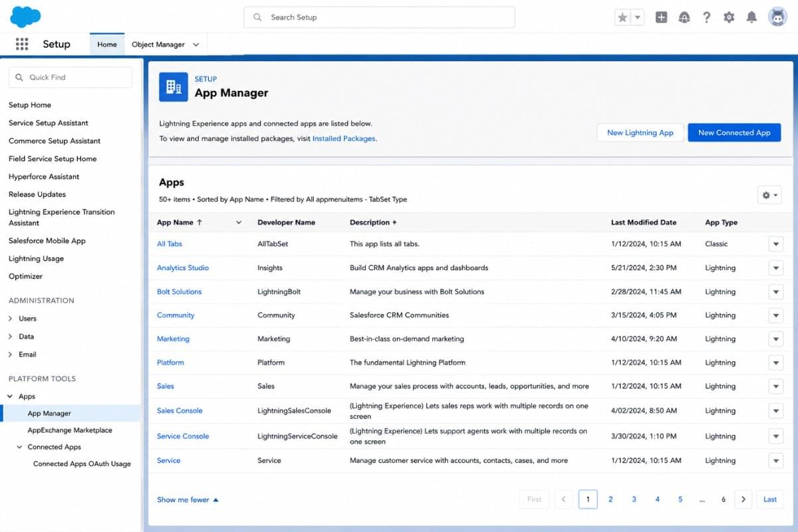Open row actions for Sales app
This screenshot has height=532, width=798.
(775, 386)
